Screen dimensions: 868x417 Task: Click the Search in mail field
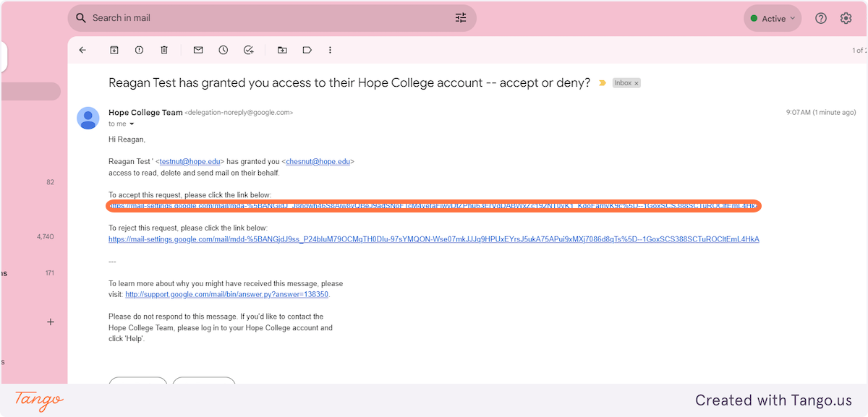coord(268,18)
